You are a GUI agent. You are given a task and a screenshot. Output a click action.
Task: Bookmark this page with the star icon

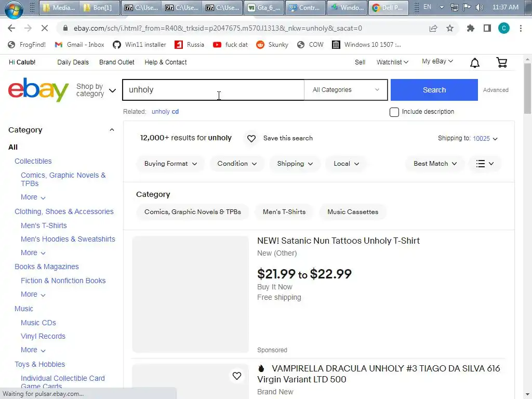(450, 28)
